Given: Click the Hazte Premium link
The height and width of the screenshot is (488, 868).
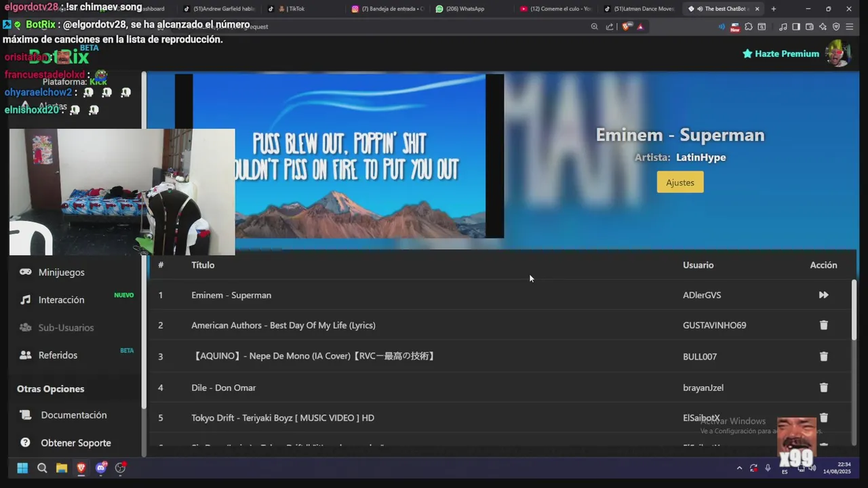Looking at the screenshot, I should pos(781,54).
